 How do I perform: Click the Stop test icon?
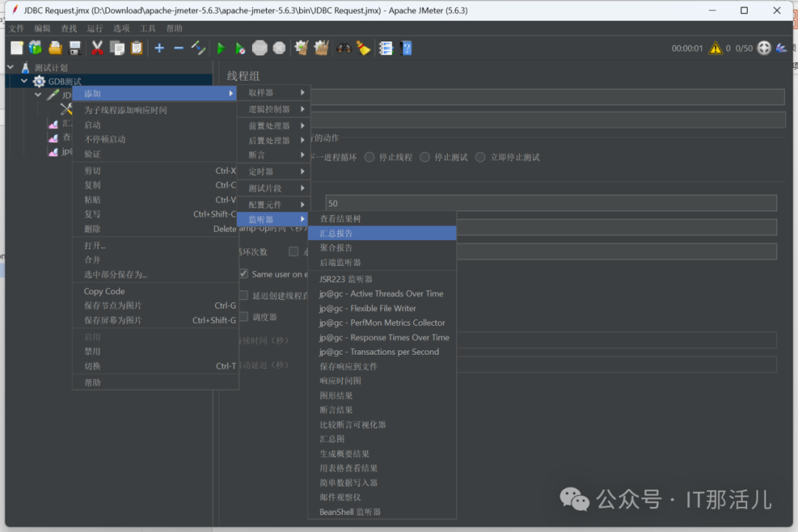259,48
